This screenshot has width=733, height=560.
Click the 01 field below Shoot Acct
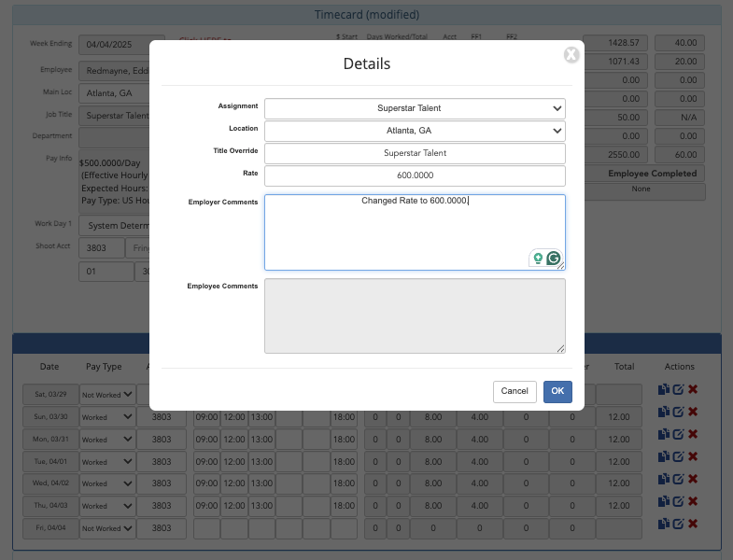pyautogui.click(x=106, y=271)
